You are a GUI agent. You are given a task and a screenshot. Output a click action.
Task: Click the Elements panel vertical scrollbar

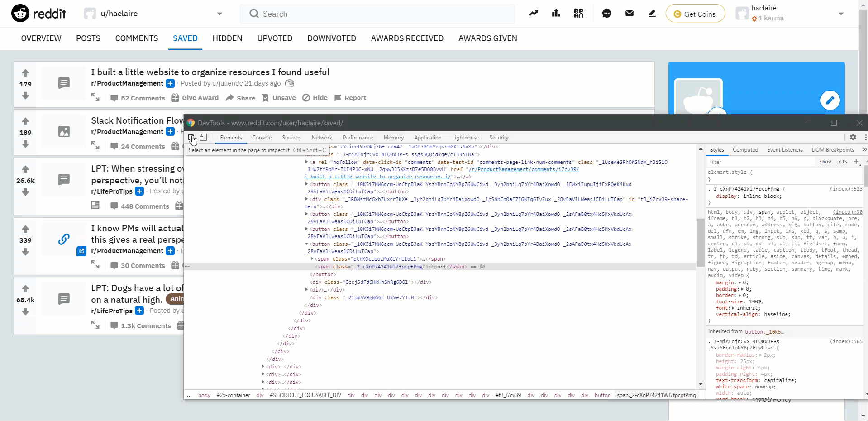701,242
